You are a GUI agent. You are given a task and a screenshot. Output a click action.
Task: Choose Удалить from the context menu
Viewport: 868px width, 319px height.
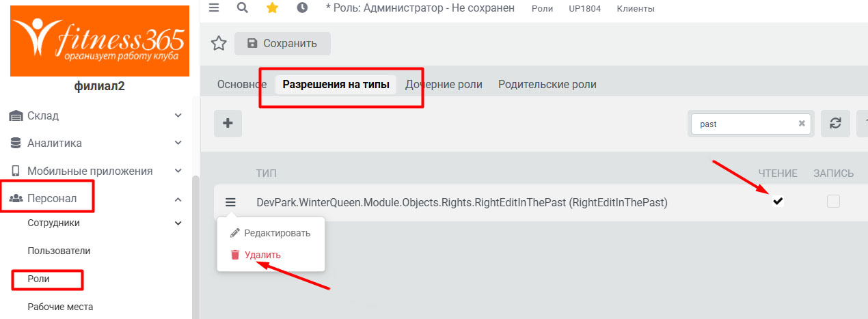[x=256, y=255]
